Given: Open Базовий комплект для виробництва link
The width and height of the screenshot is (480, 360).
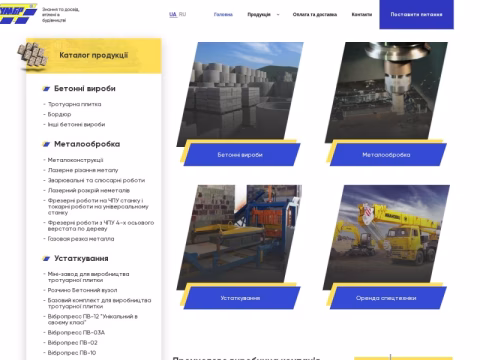Looking at the screenshot, I should pos(99,303).
